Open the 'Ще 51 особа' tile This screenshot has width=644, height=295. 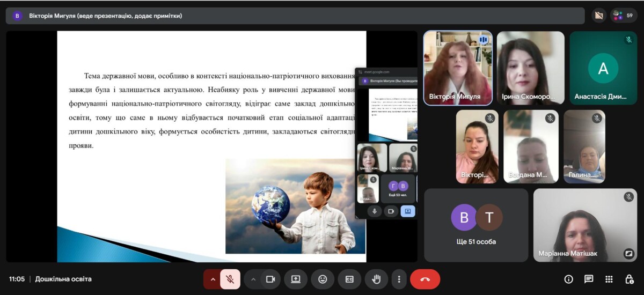(469, 225)
